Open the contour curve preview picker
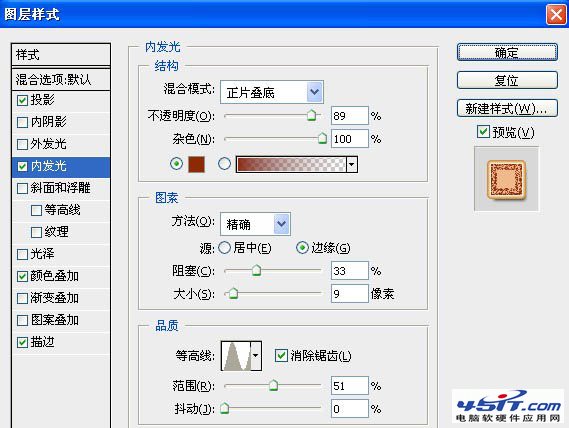 coord(236,356)
